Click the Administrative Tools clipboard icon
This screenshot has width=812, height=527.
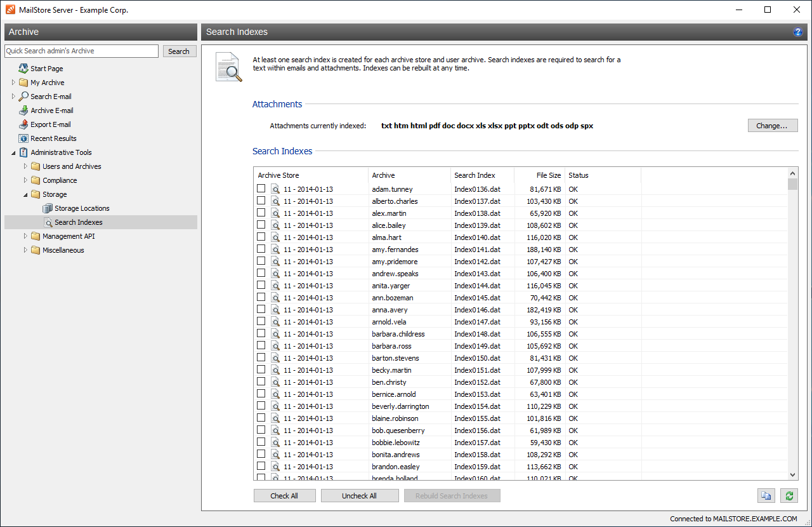coord(23,152)
